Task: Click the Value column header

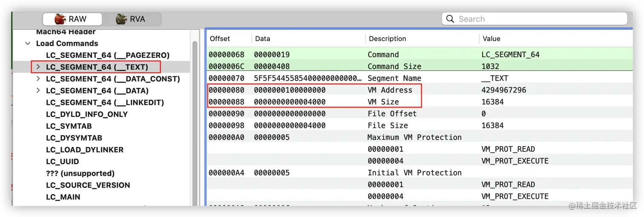Action: click(x=491, y=38)
